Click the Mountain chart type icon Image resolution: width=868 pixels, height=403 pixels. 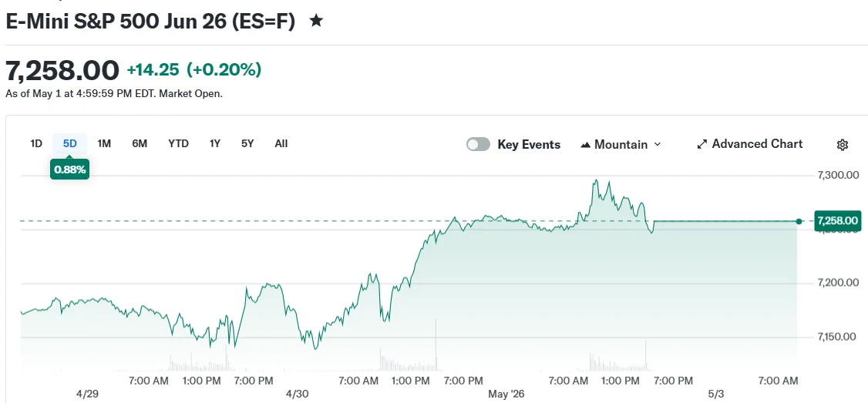[585, 145]
